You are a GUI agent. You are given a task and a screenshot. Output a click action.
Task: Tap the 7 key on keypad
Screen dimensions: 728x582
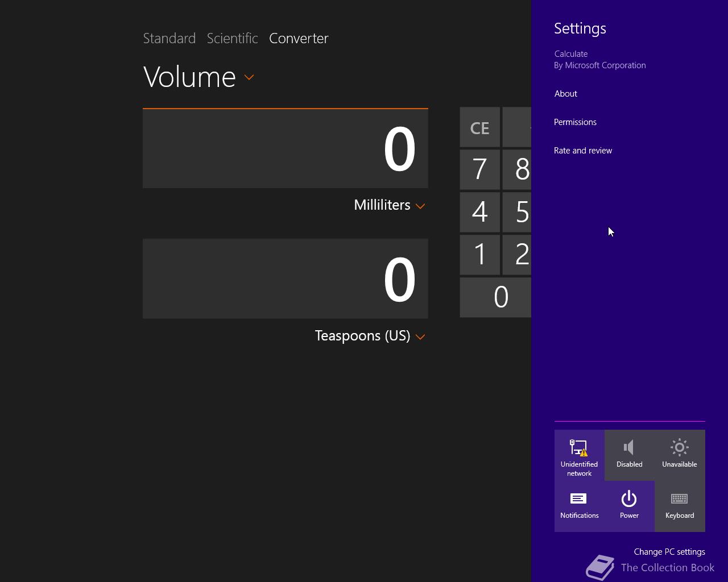click(x=479, y=169)
